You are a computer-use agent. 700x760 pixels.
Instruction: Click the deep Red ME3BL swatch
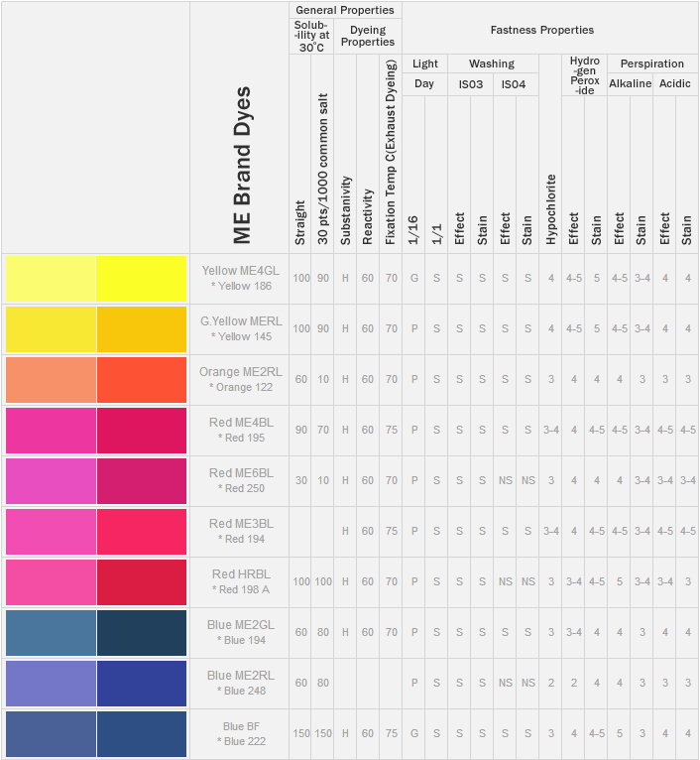(x=142, y=532)
